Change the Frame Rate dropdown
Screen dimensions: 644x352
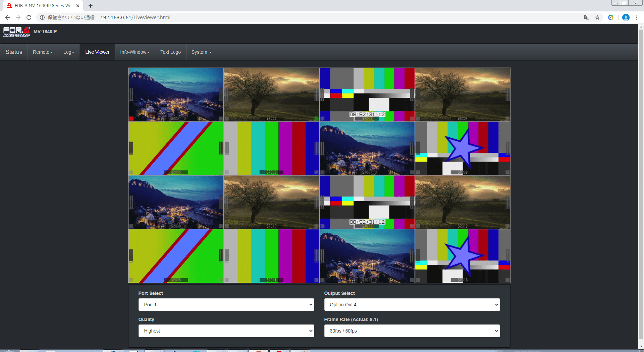click(412, 331)
